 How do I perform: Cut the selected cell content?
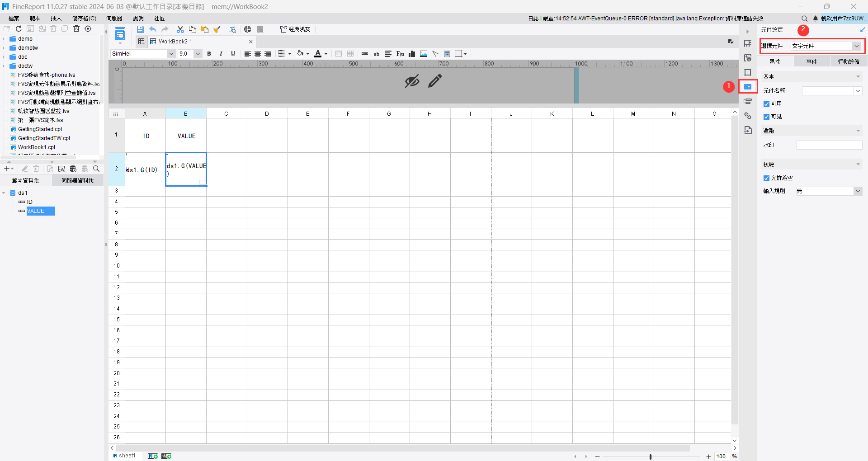point(180,29)
